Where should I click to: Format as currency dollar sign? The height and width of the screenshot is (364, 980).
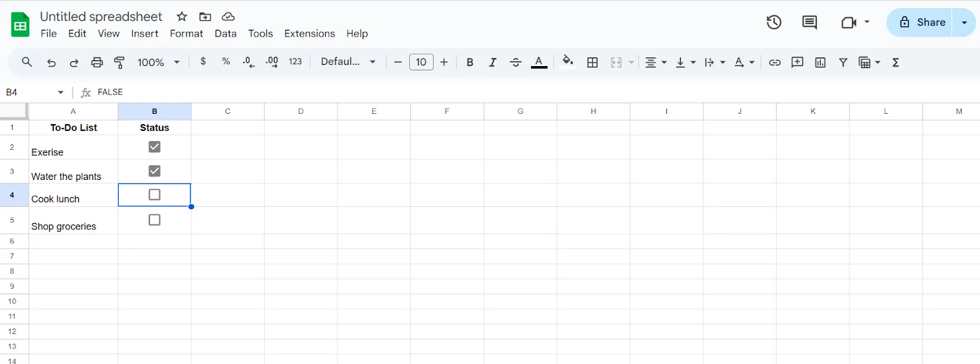pos(203,62)
